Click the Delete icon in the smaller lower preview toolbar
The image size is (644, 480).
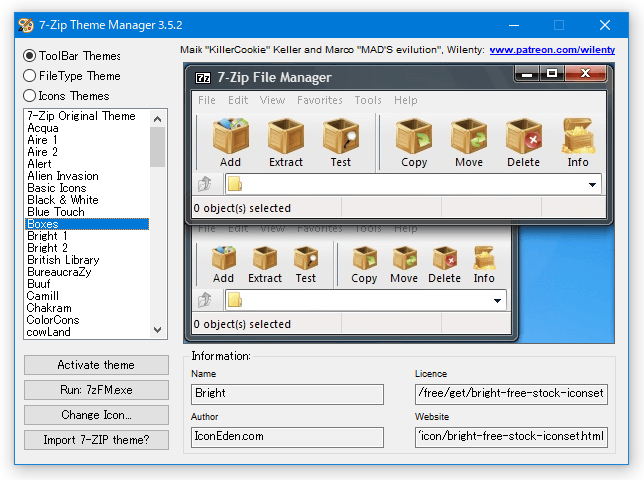[445, 258]
